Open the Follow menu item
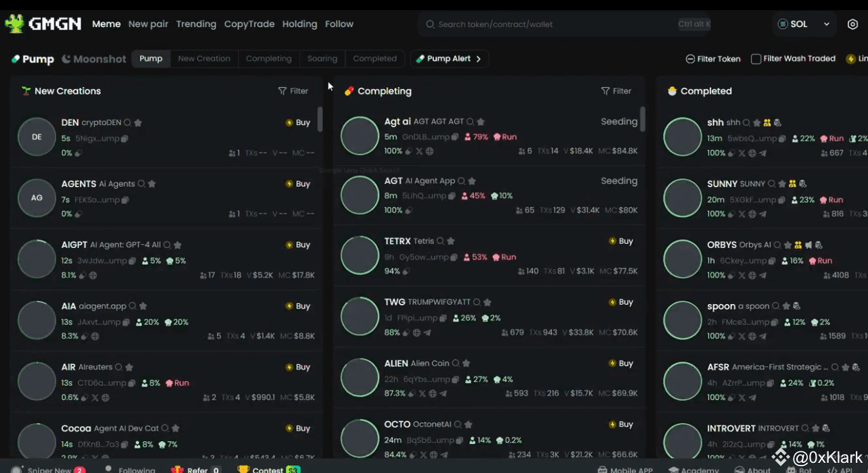Viewport: 868px width, 473px height. (x=339, y=24)
